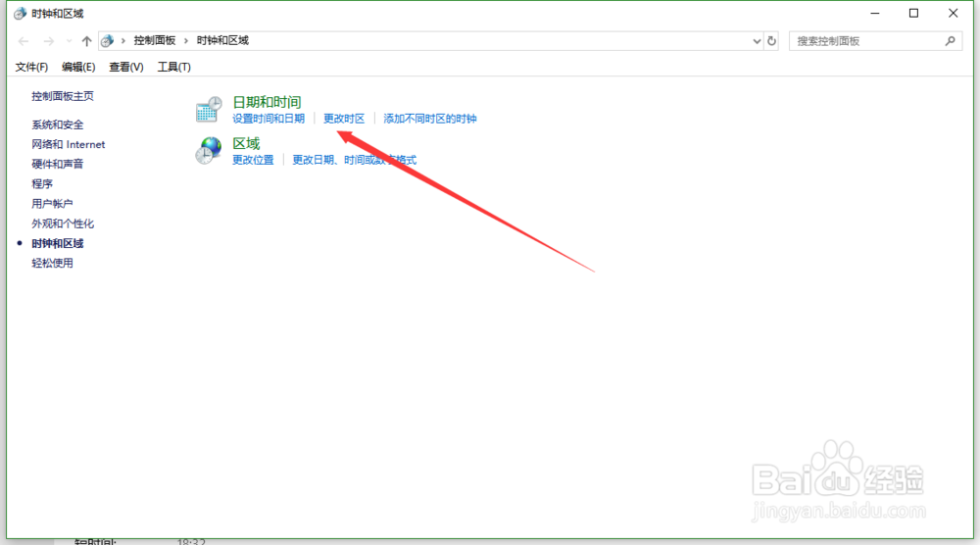Select 时钟和区域 in sidebar

(x=58, y=243)
